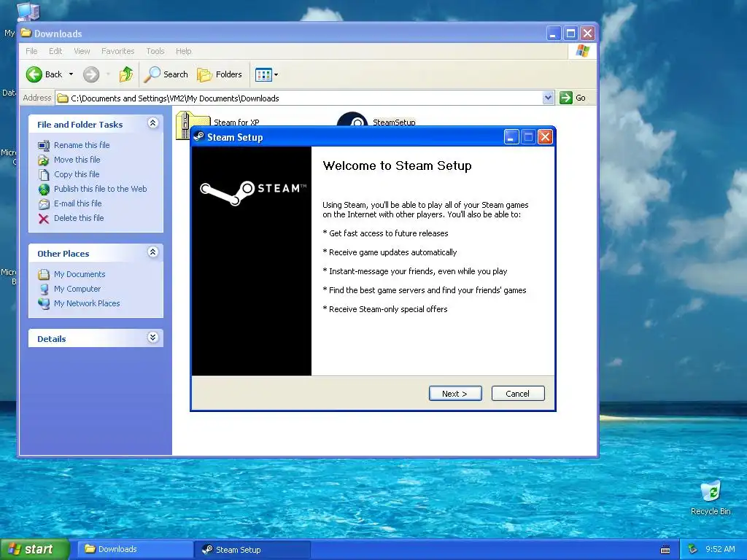Image resolution: width=747 pixels, height=560 pixels.
Task: Toggle the Folders pane
Action: click(220, 74)
